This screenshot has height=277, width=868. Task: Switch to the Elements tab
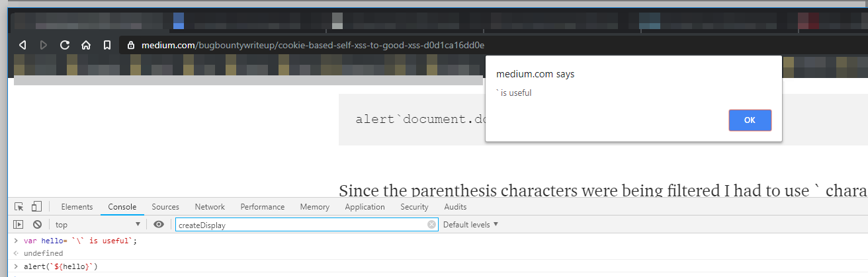(x=77, y=207)
